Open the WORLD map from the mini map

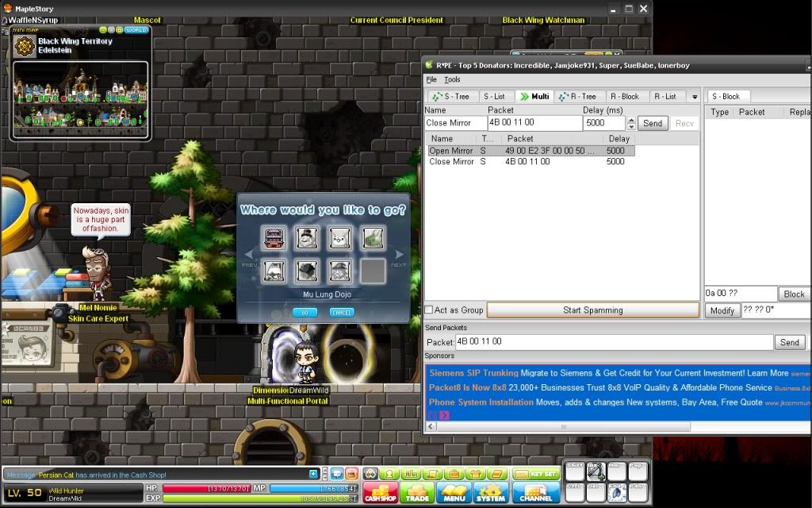pos(136,30)
